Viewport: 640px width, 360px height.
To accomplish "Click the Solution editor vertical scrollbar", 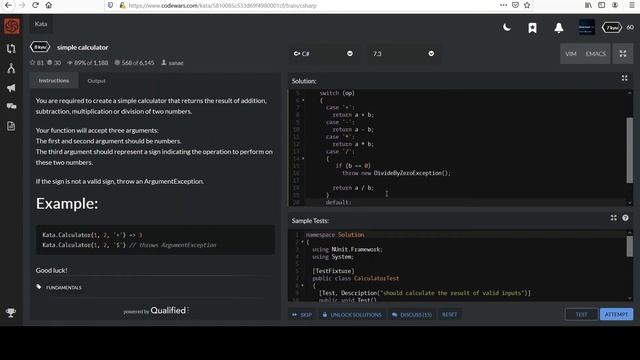I will tap(629, 150).
